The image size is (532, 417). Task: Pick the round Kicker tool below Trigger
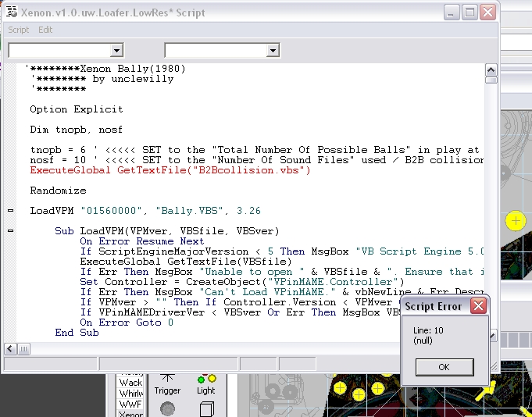pos(167,408)
